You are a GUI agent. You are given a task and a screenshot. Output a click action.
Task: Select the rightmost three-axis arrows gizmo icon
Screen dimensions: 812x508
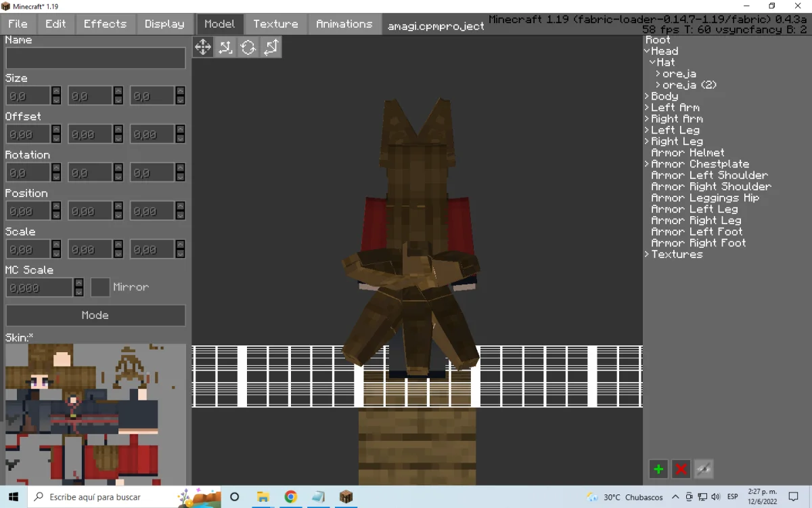(271, 47)
